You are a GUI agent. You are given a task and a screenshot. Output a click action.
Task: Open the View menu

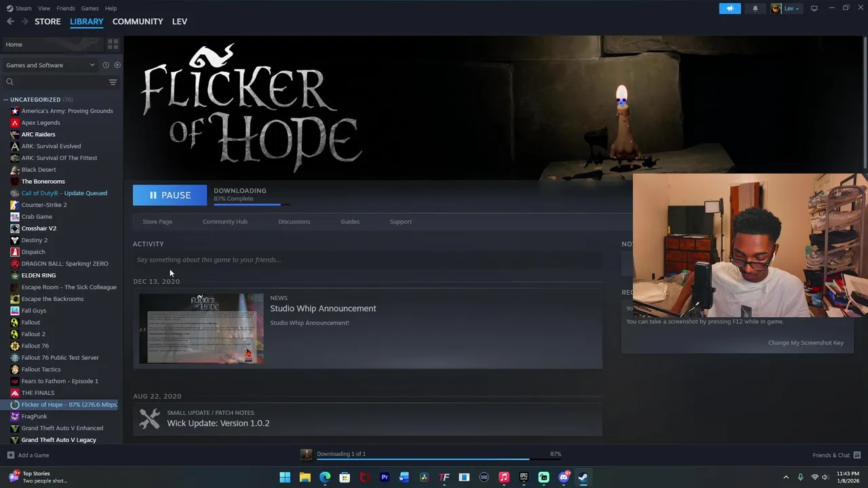point(44,8)
